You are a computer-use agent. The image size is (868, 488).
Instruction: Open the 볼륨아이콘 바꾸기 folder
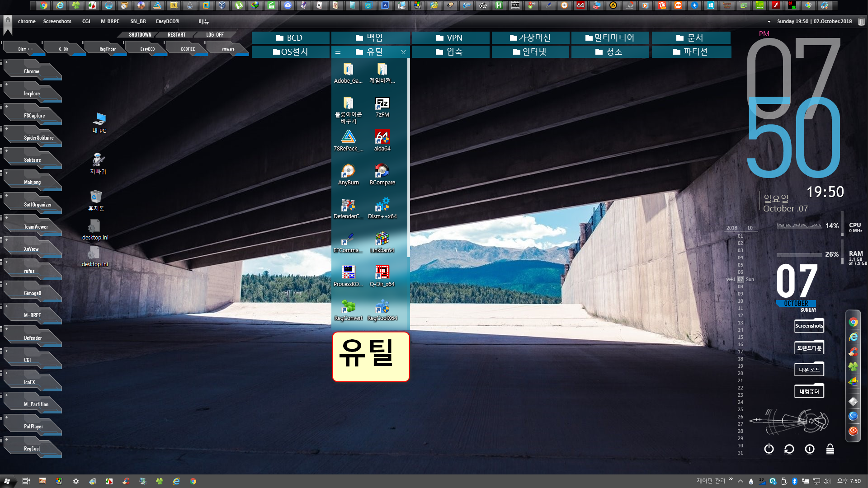click(x=348, y=110)
